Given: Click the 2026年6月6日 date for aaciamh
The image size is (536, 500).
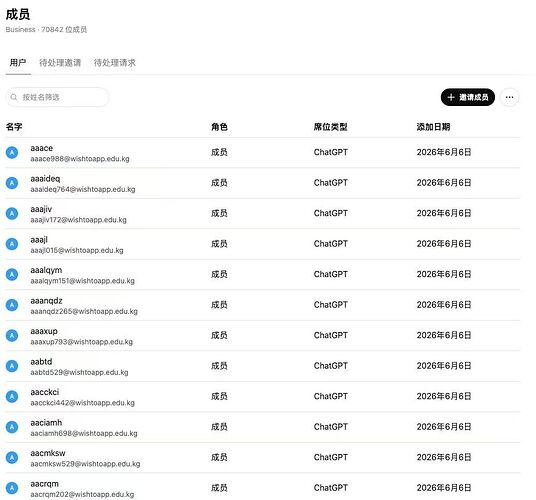Looking at the screenshot, I should pyautogui.click(x=444, y=427).
